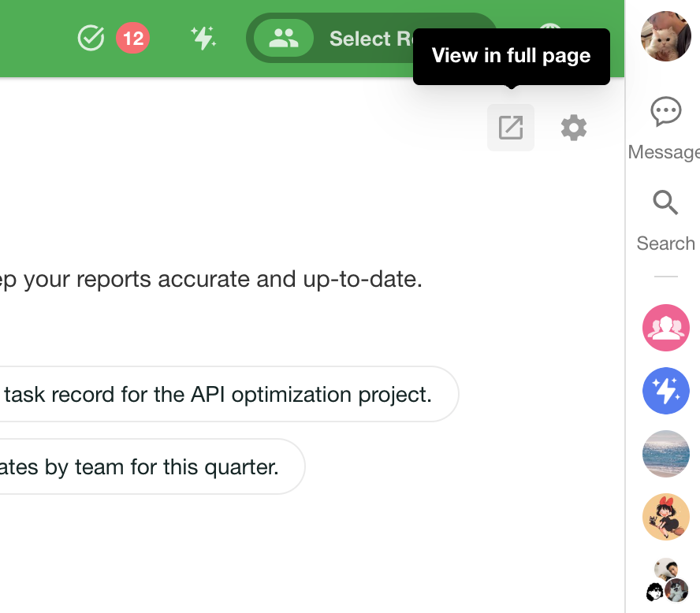
Task: Click the people icon in the Select pill
Action: point(283,39)
